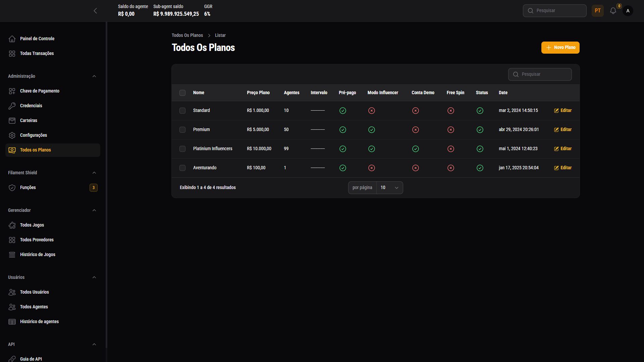
Task: Focus the top bar Pesquisar field
Action: click(554, 11)
